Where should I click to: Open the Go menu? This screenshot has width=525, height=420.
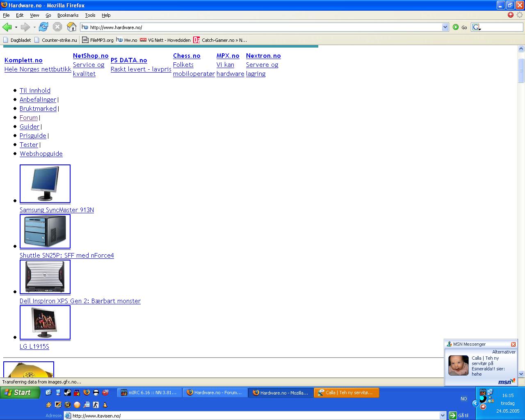click(x=48, y=15)
